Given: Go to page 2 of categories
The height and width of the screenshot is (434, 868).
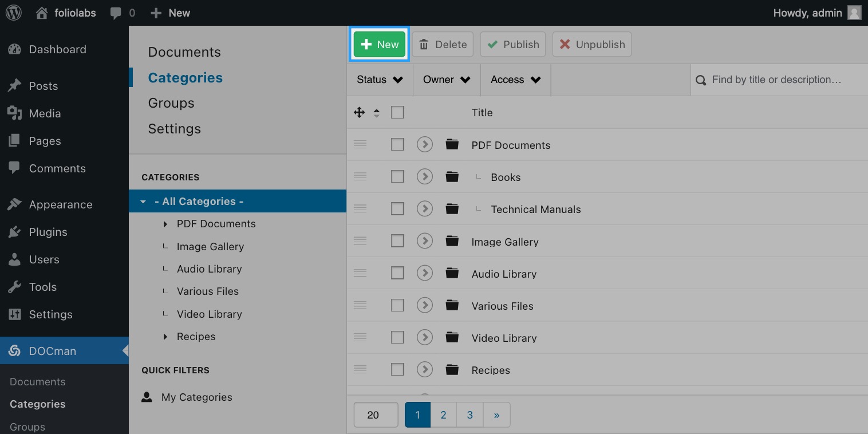Looking at the screenshot, I should (443, 415).
